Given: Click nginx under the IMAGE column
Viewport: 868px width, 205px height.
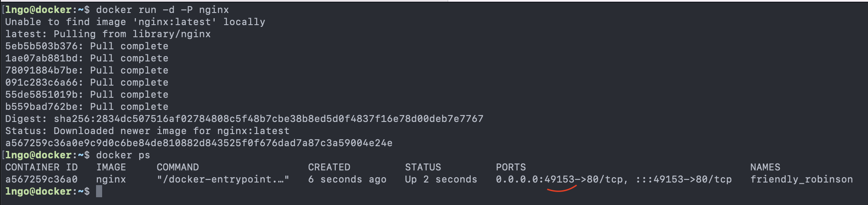Looking at the screenshot, I should point(111,179).
